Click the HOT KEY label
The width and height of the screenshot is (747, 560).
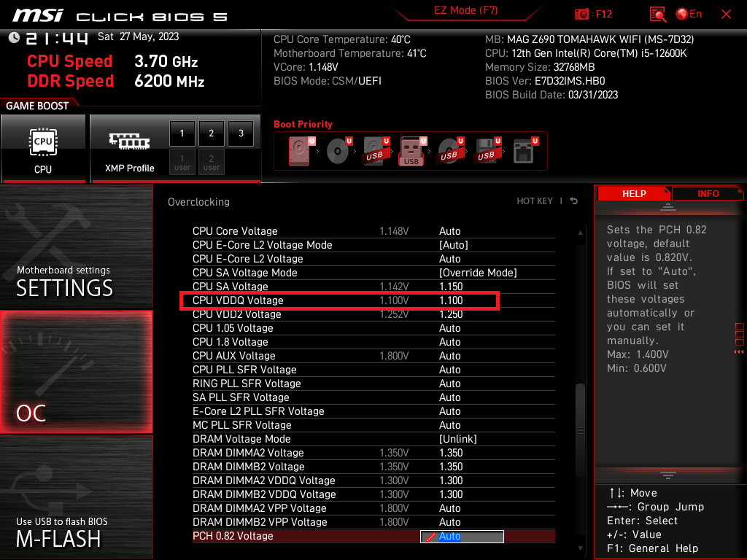[535, 201]
